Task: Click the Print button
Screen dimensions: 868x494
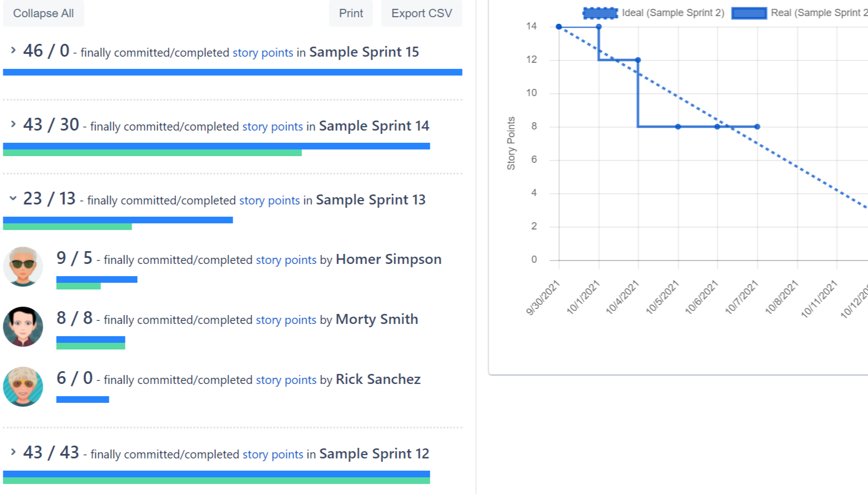Action: (x=351, y=13)
